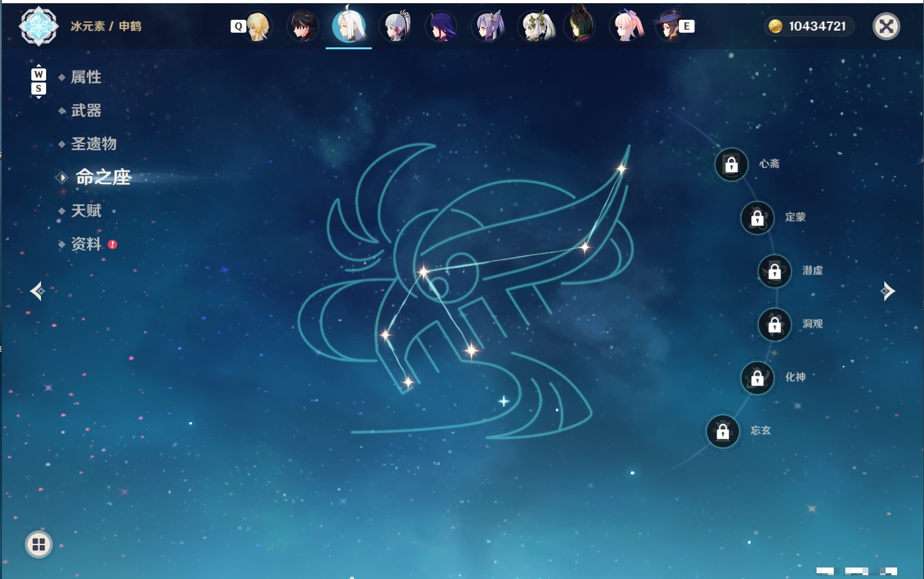
Task: Select the dark-haired second character portrait
Action: tap(302, 26)
